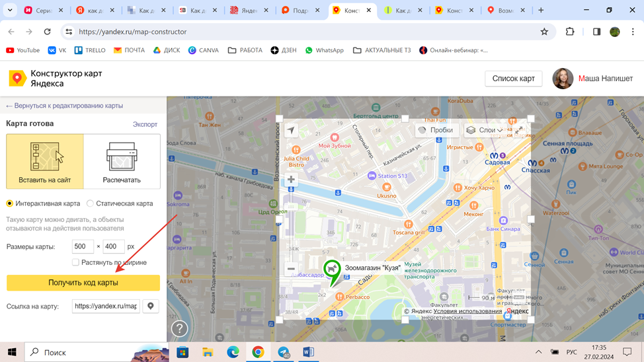Switch to the Подр tab
This screenshot has width=644, height=362.
click(301, 11)
